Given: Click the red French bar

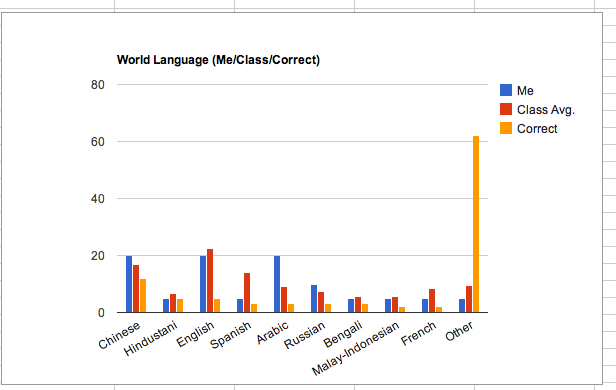Looking at the screenshot, I should pos(432,301).
